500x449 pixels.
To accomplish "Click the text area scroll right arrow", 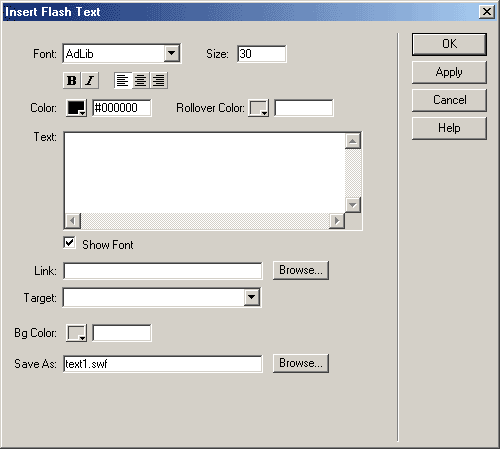I will [x=337, y=221].
